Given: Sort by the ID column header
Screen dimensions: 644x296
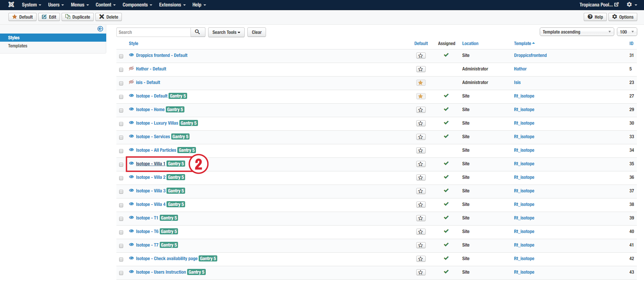Looking at the screenshot, I should pos(631,43).
